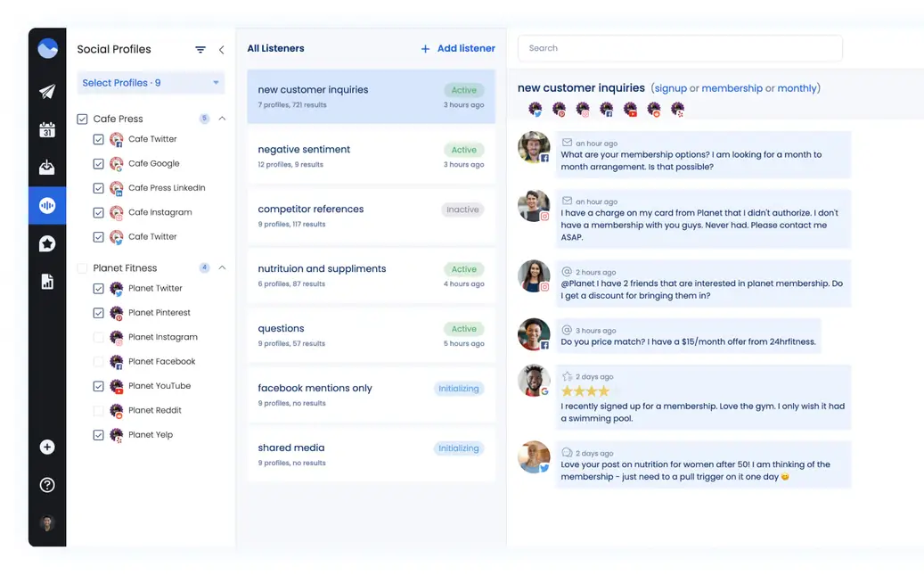The height and width of the screenshot is (575, 924).
Task: Check the Planet Facebook profile
Action: click(x=100, y=361)
